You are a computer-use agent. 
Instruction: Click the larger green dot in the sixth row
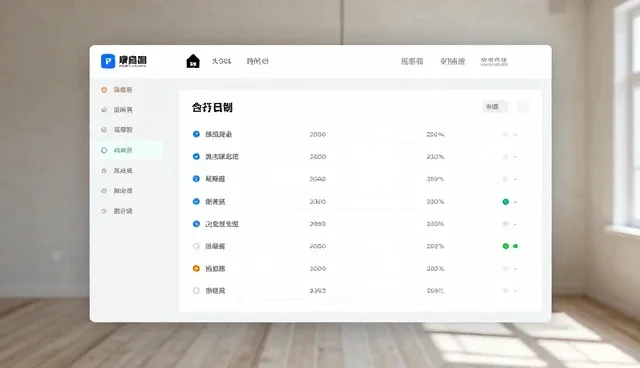506,246
